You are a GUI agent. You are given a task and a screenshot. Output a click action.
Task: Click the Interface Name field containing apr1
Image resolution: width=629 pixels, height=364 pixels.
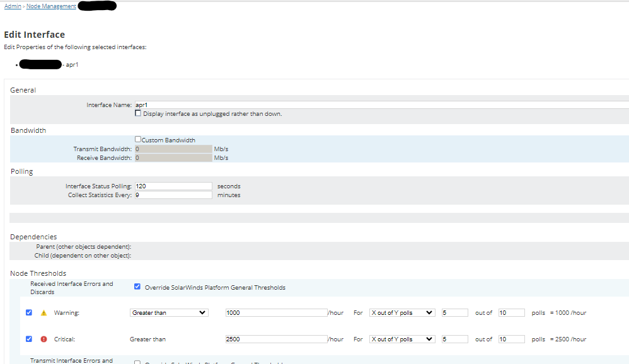click(382, 105)
